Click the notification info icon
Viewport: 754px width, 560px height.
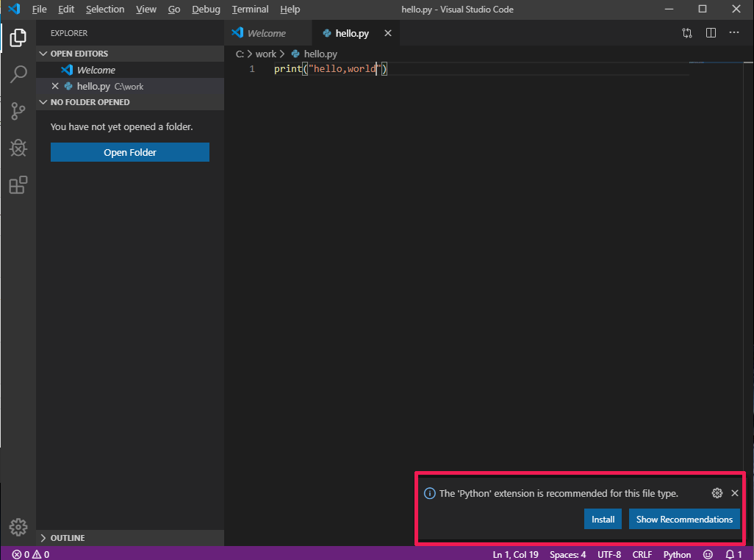click(x=429, y=494)
